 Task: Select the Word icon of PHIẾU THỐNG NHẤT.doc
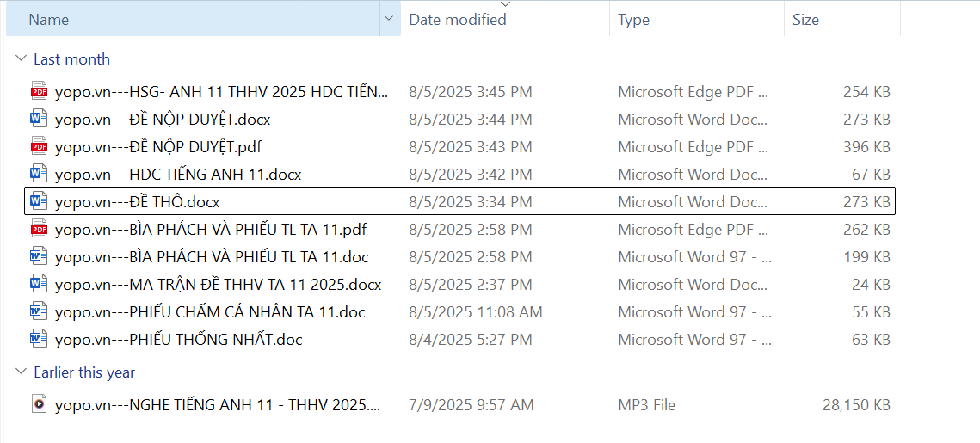tap(39, 339)
